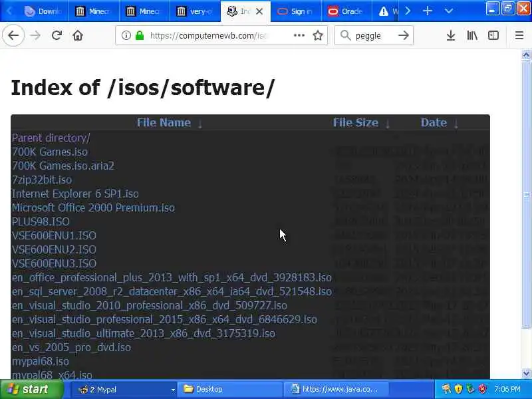532x399 pixels.
Task: Go back to the previous page
Action: click(13, 35)
